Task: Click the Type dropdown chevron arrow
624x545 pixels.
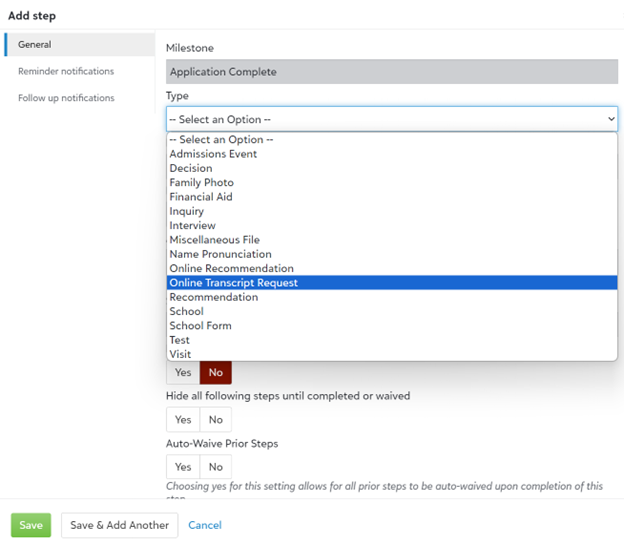Action: pyautogui.click(x=611, y=119)
